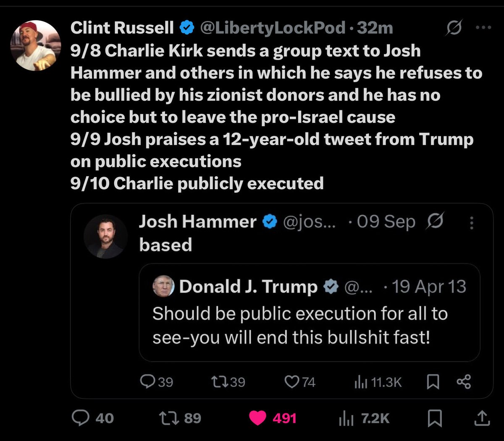This screenshot has height=441, width=504.
Task: Like Josh Hammer's quoted post
Action: coord(291,381)
